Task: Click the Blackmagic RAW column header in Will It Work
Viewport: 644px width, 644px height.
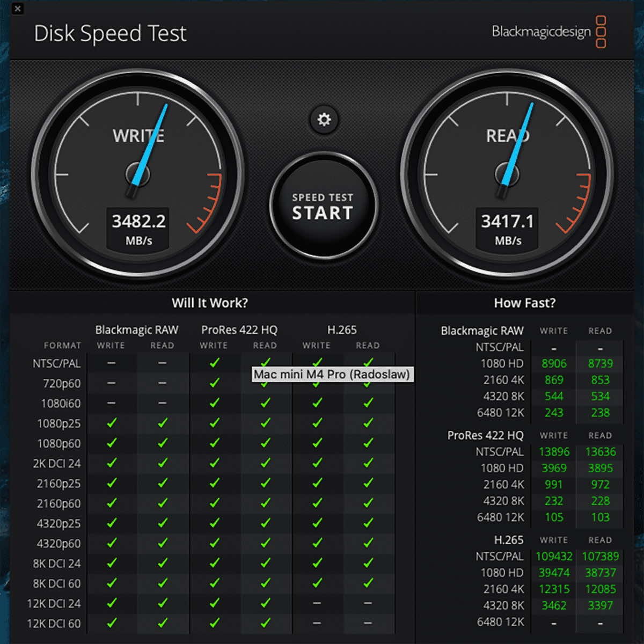Action: click(137, 330)
